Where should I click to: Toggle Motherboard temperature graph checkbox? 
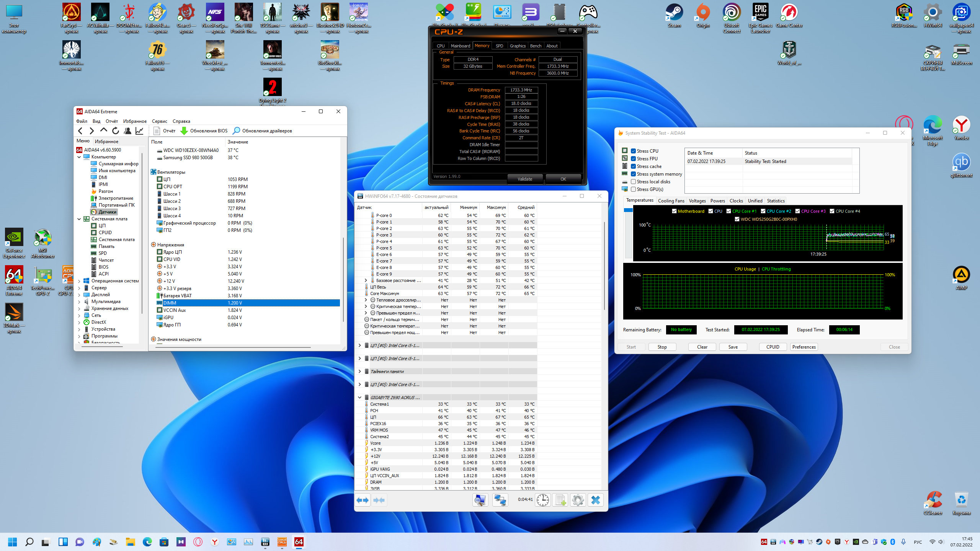pos(675,211)
